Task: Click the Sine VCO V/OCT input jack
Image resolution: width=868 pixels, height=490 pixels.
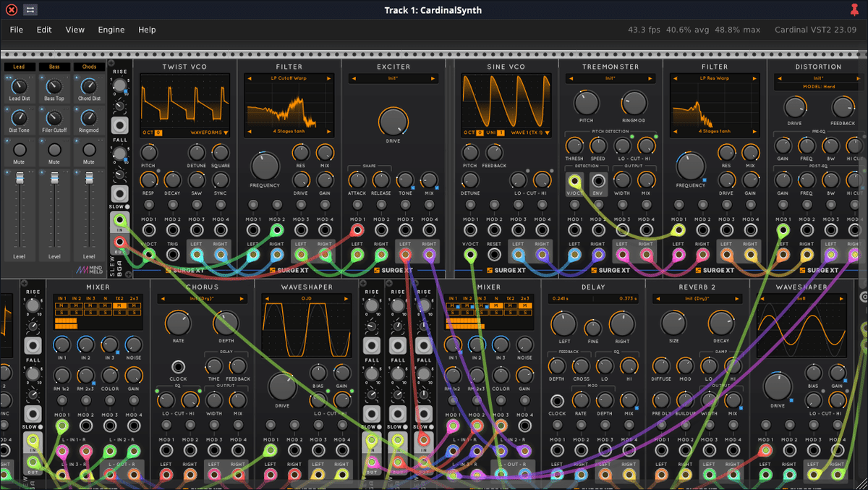Action: point(470,254)
